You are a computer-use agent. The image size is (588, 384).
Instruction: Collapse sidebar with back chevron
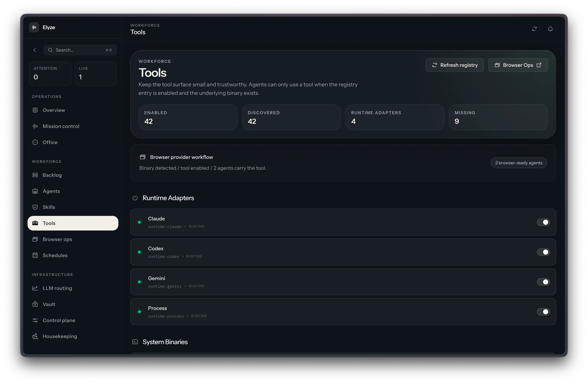[x=35, y=50]
